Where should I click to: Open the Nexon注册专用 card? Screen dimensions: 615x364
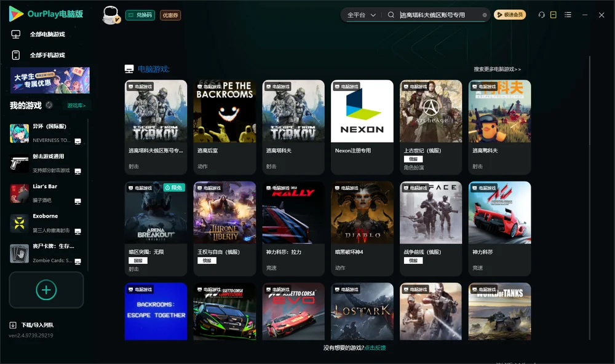click(362, 127)
